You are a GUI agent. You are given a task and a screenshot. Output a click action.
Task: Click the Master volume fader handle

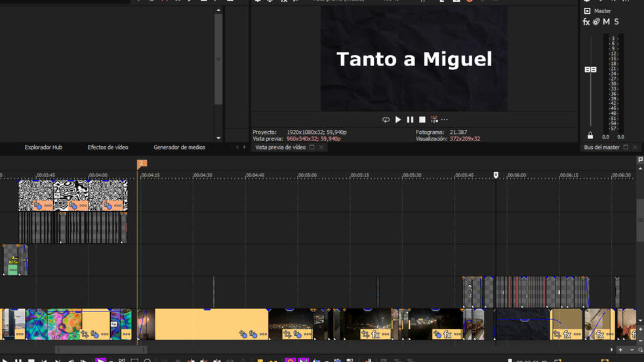(590, 70)
